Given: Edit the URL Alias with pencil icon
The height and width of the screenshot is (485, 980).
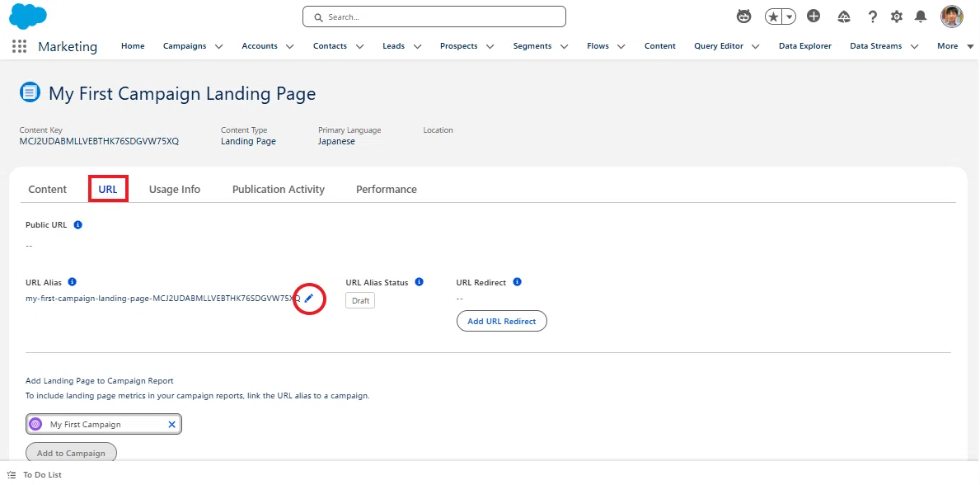Looking at the screenshot, I should point(309,299).
